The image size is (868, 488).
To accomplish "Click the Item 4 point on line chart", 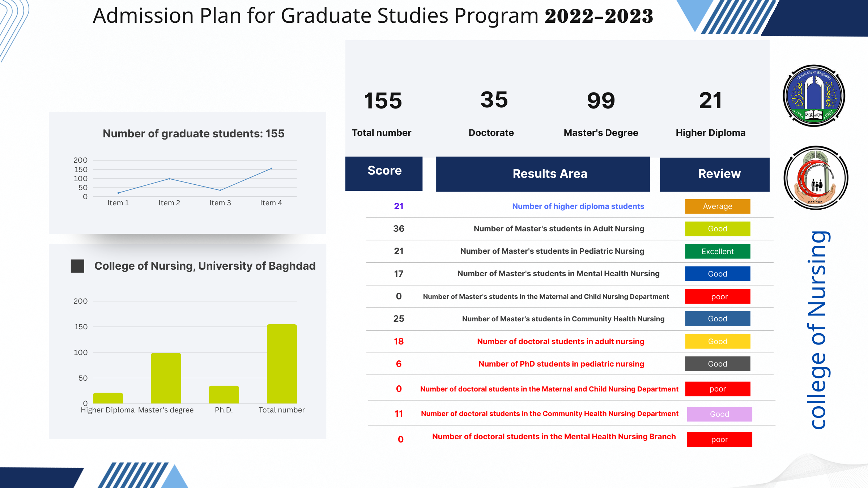I will pos(271,168).
